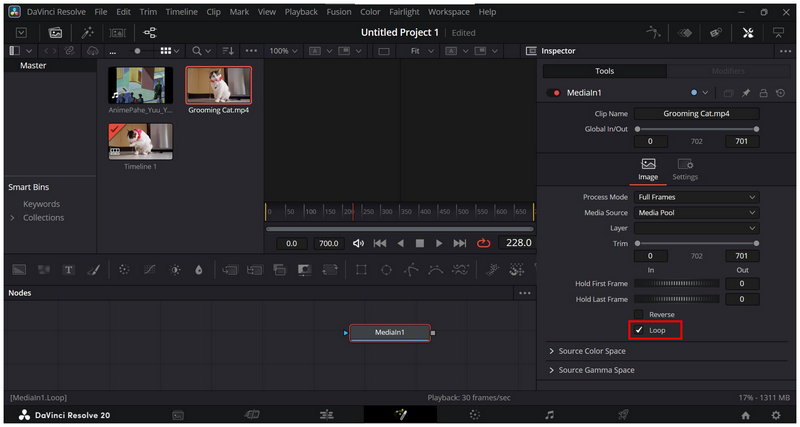Add a Color Curves node tool

tap(149, 270)
